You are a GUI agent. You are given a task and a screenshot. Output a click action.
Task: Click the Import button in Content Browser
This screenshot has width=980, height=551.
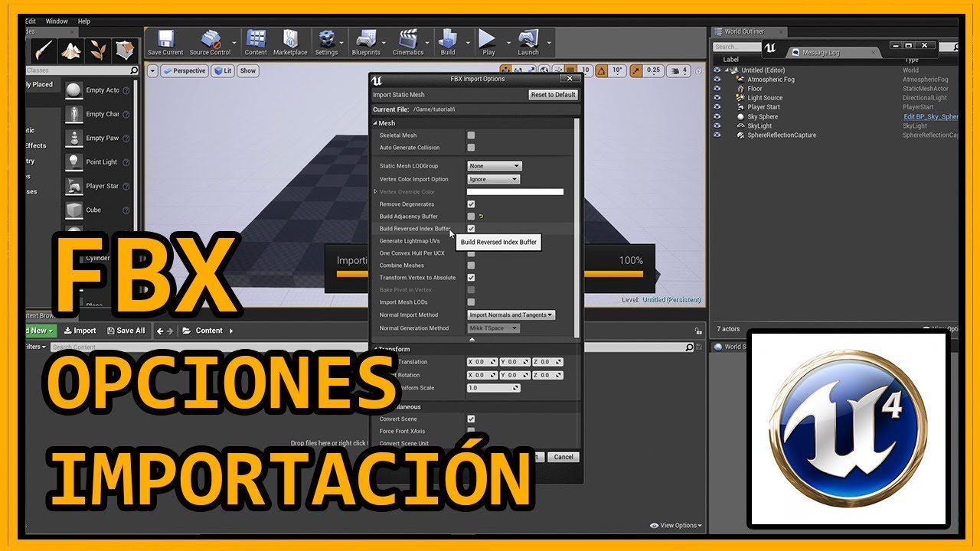coord(80,331)
